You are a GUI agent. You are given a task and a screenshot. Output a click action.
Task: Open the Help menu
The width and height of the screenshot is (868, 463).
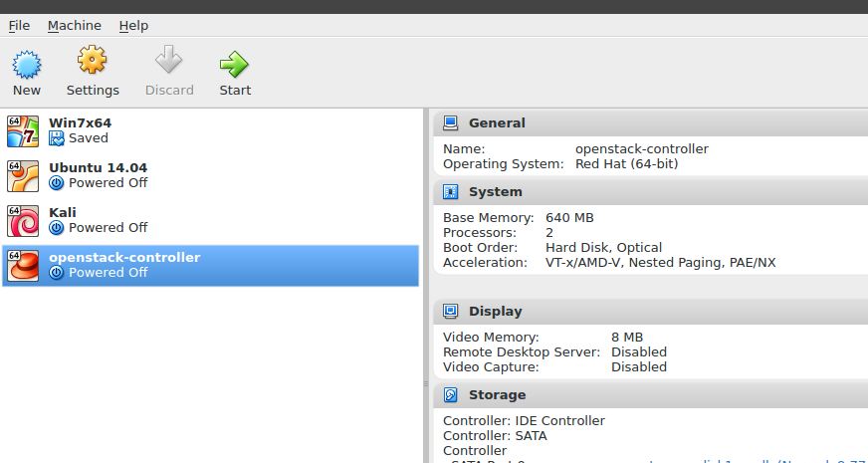133,26
